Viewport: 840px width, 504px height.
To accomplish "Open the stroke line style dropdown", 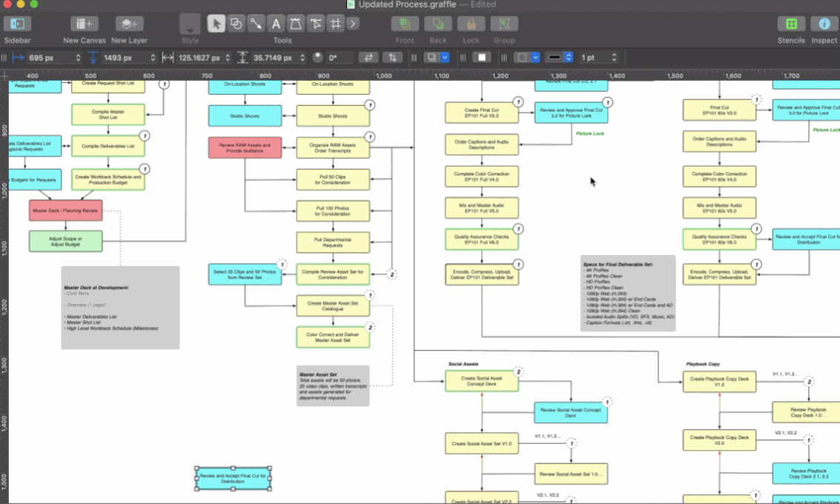I will pos(568,57).
